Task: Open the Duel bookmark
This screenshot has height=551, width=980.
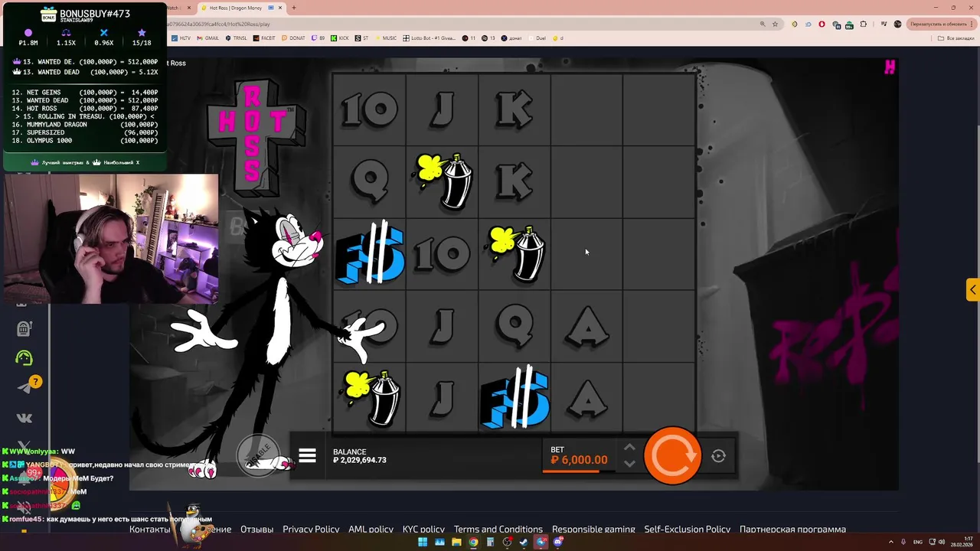Action: click(x=537, y=38)
